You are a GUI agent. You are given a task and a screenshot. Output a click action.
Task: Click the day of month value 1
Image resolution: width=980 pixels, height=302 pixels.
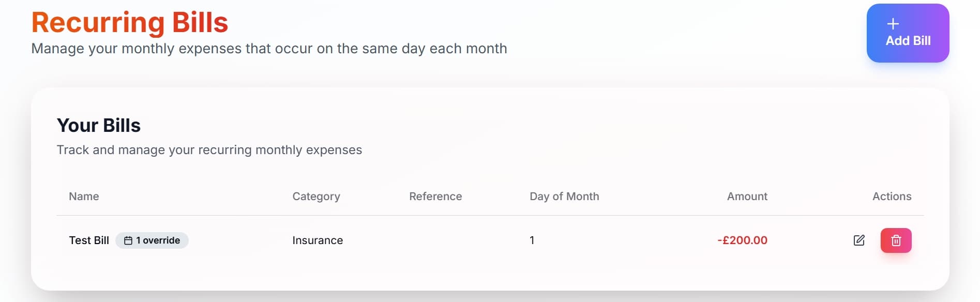tap(532, 240)
